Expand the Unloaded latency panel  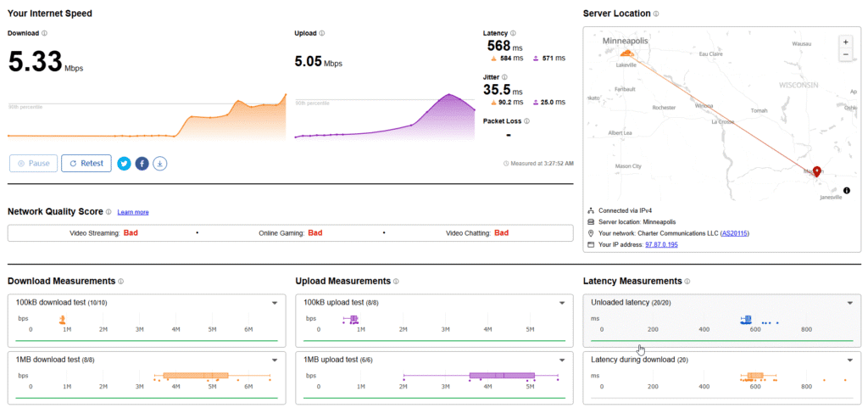[850, 303]
